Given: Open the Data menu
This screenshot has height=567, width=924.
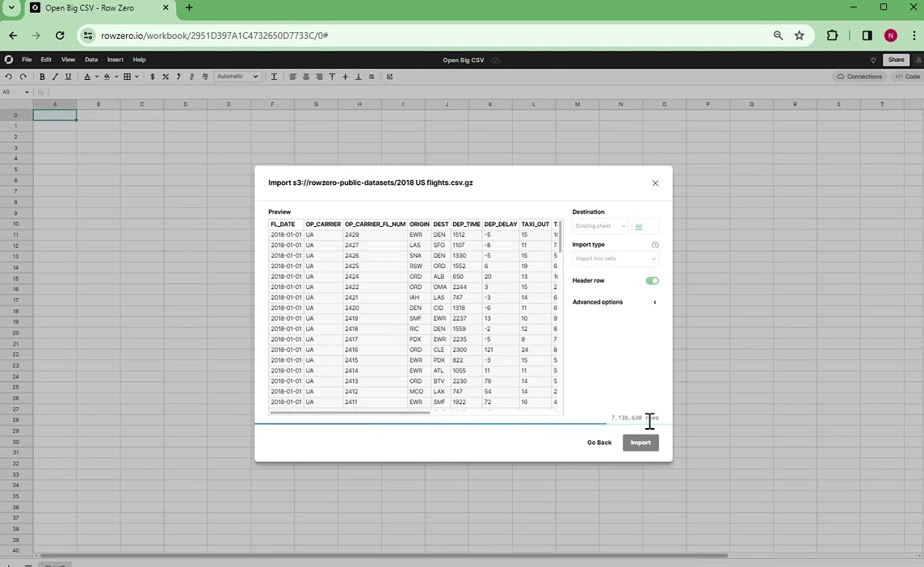Looking at the screenshot, I should tap(90, 60).
